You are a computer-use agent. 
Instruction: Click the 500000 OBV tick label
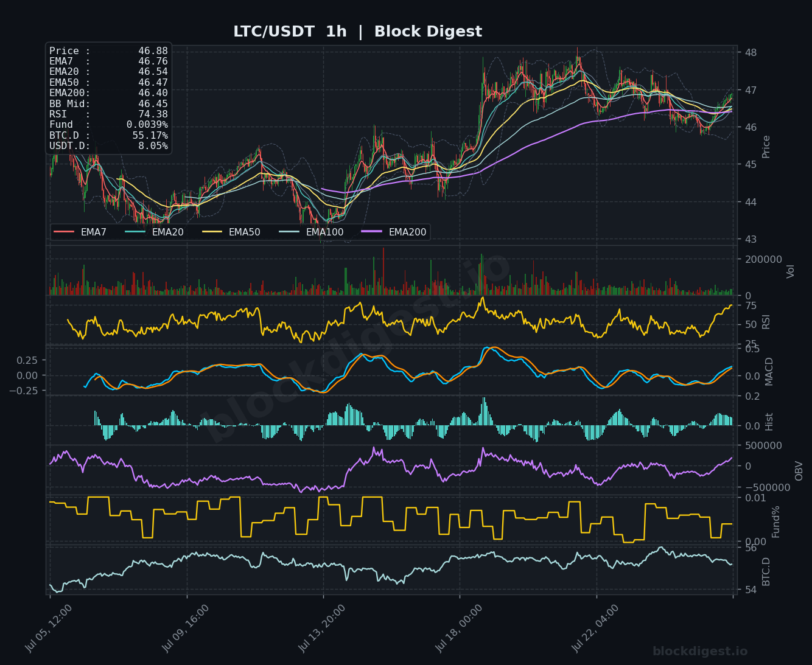click(x=763, y=445)
